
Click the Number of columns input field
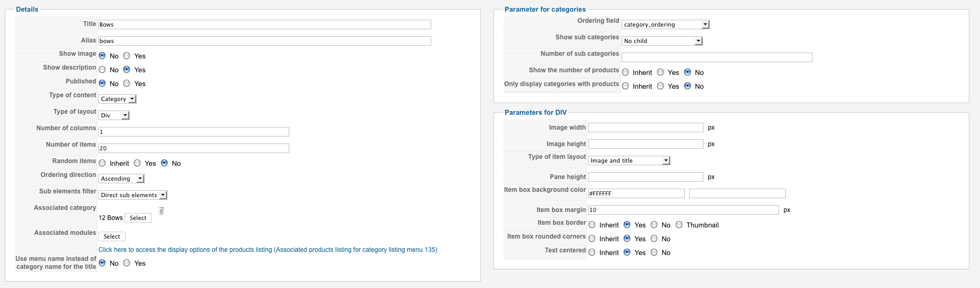pos(194,132)
